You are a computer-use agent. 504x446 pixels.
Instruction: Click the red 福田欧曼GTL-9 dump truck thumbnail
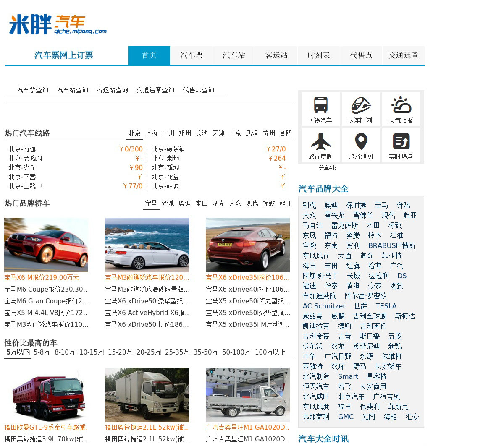[46, 395]
